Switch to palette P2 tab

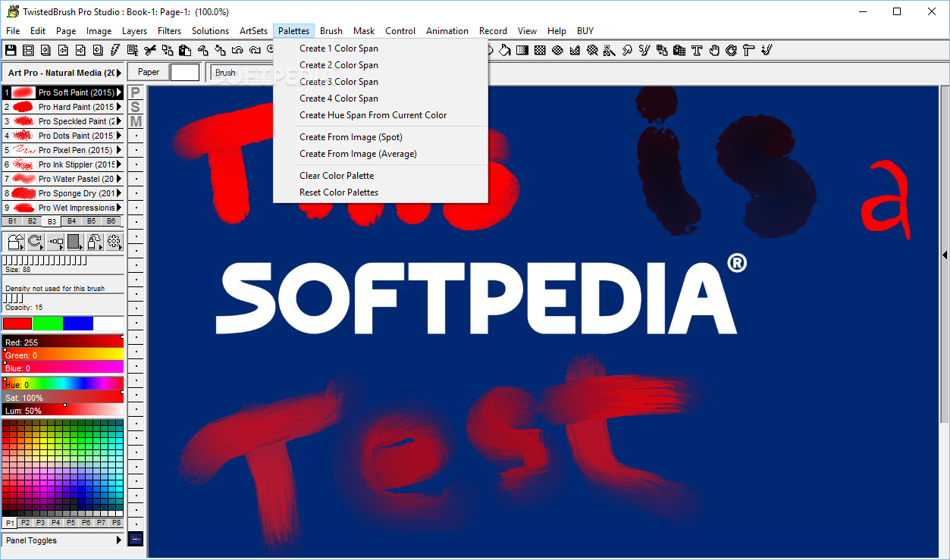point(25,523)
